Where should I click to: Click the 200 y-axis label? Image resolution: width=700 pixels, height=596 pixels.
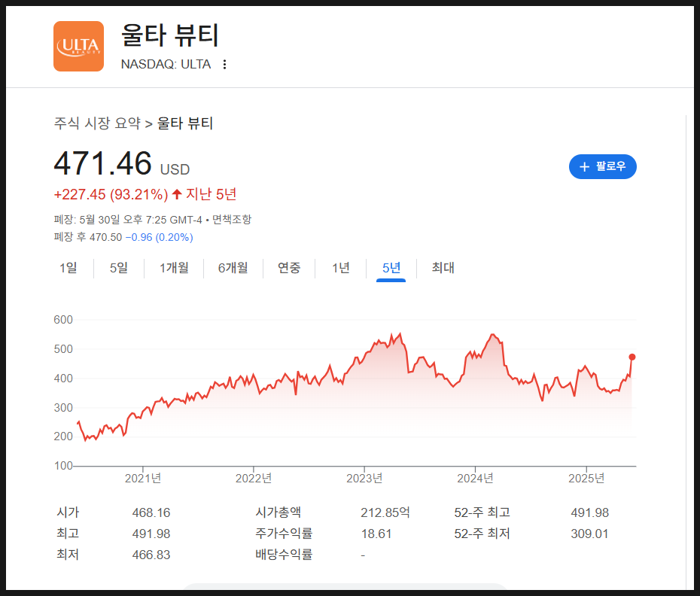pyautogui.click(x=63, y=436)
